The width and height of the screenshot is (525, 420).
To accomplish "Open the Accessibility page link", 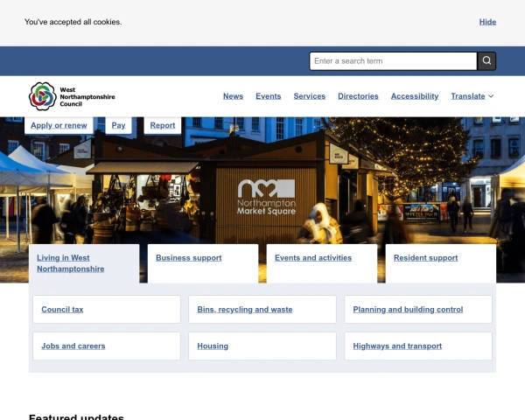I will coord(415,96).
